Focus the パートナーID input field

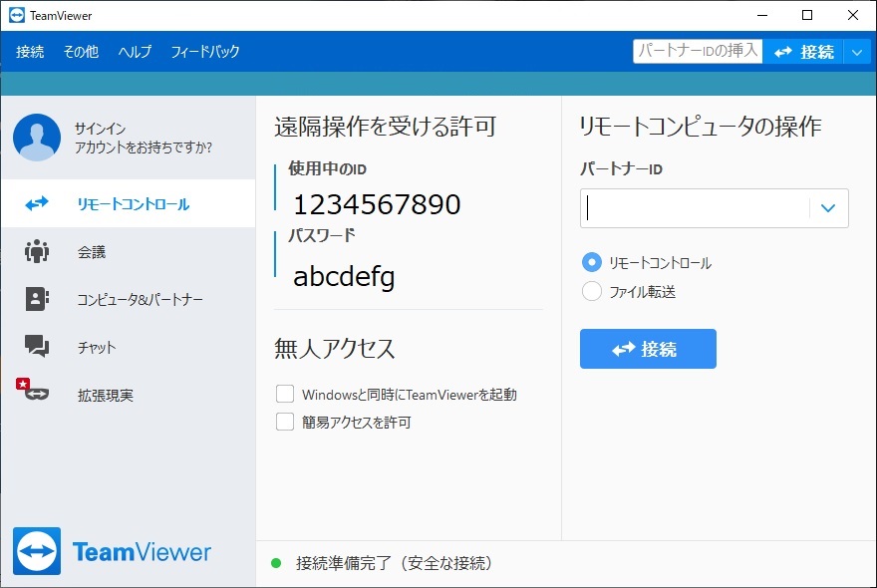click(696, 208)
